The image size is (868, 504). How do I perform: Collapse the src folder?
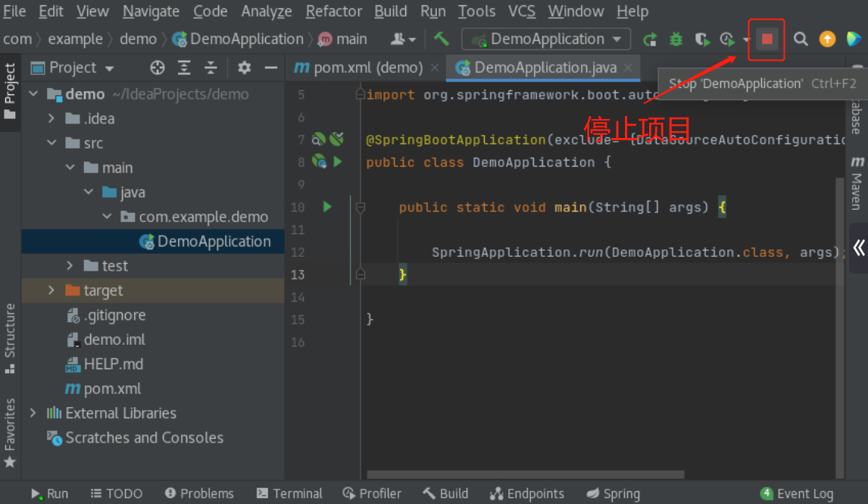[x=52, y=143]
